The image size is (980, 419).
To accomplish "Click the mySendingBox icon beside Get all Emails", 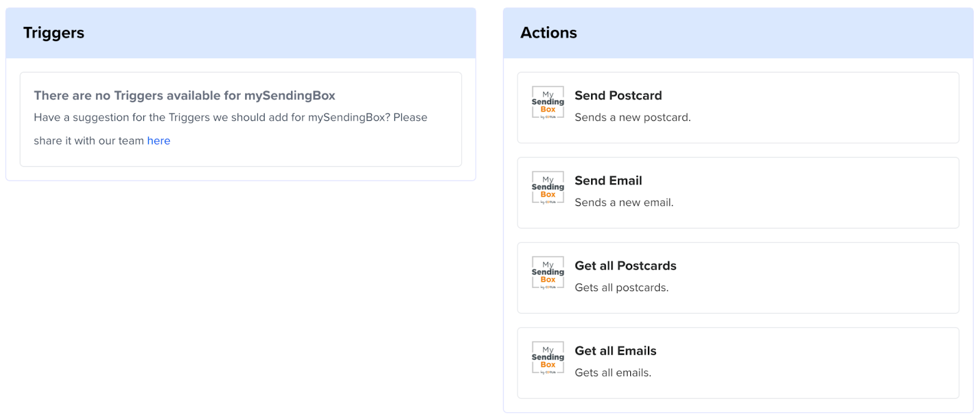I will pyautogui.click(x=548, y=358).
